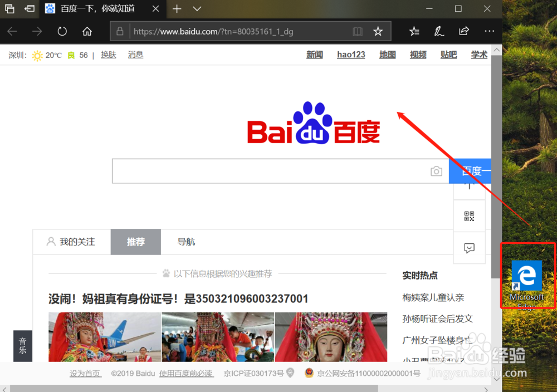Click 深圳 city weather label
The height and width of the screenshot is (392, 557).
tap(17, 55)
